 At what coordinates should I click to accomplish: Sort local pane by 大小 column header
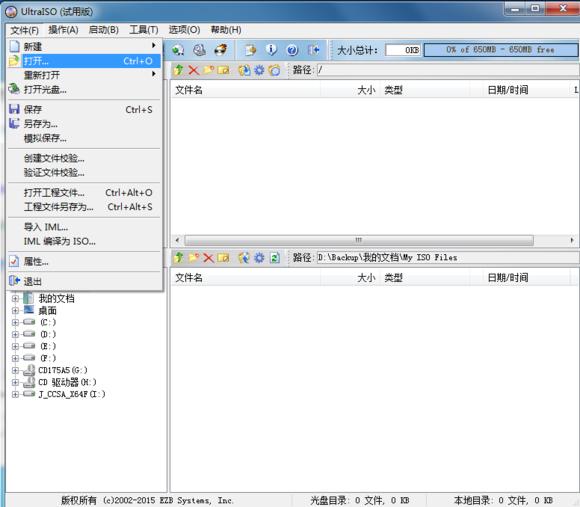[350, 278]
